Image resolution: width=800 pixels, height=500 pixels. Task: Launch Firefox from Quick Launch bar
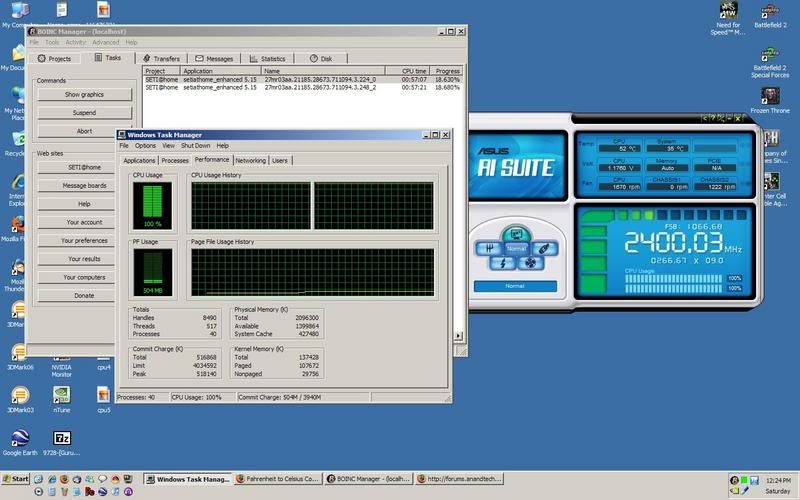click(64, 479)
